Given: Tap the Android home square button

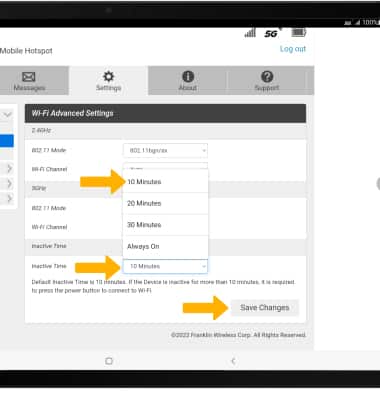Looking at the screenshot, I should tap(109, 361).
